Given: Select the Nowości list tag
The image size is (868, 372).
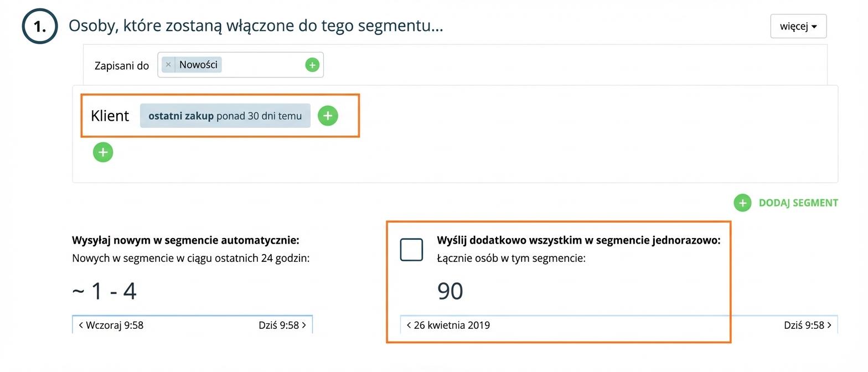Looking at the screenshot, I should tap(198, 65).
